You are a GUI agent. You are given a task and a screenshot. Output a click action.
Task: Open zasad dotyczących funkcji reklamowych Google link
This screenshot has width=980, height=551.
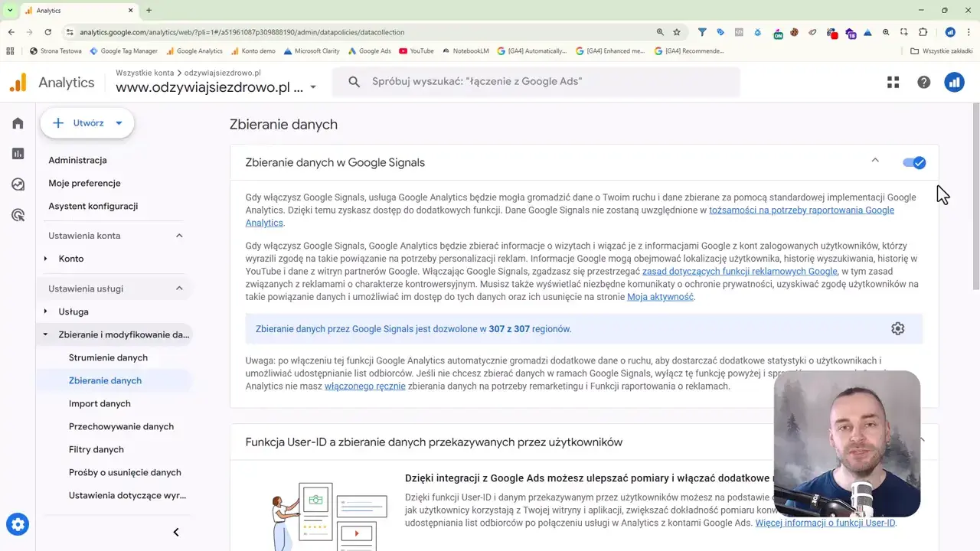tap(740, 271)
